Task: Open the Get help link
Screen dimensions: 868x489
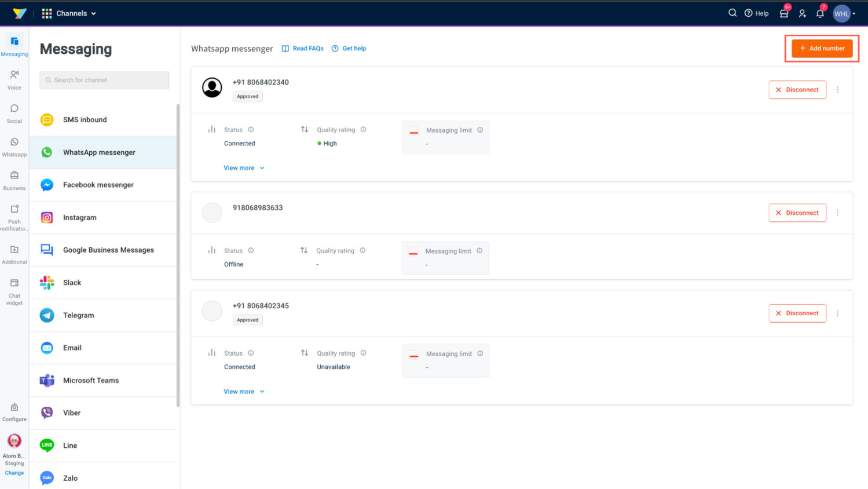Action: (349, 49)
